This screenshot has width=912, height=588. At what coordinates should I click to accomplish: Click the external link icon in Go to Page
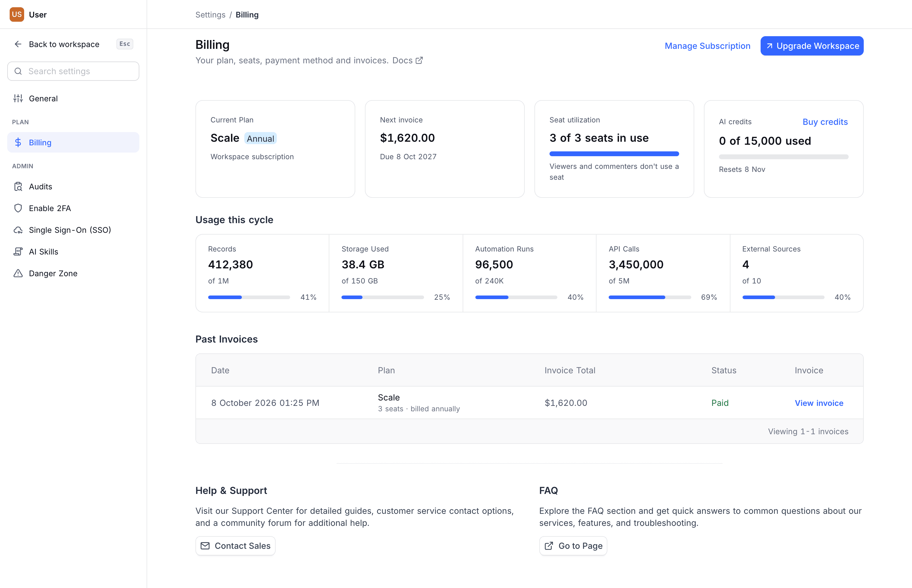point(549,546)
